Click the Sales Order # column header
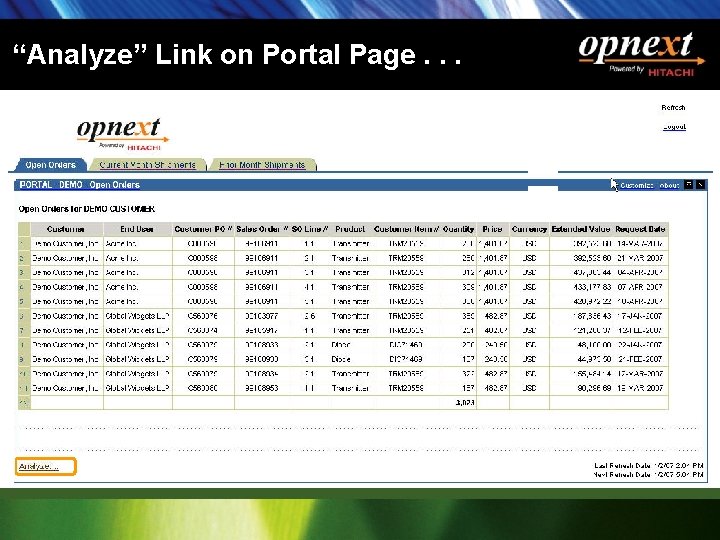 (262, 229)
